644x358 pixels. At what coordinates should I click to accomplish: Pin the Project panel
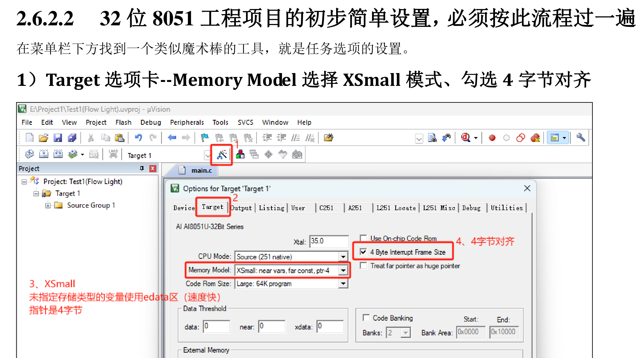click(142, 168)
